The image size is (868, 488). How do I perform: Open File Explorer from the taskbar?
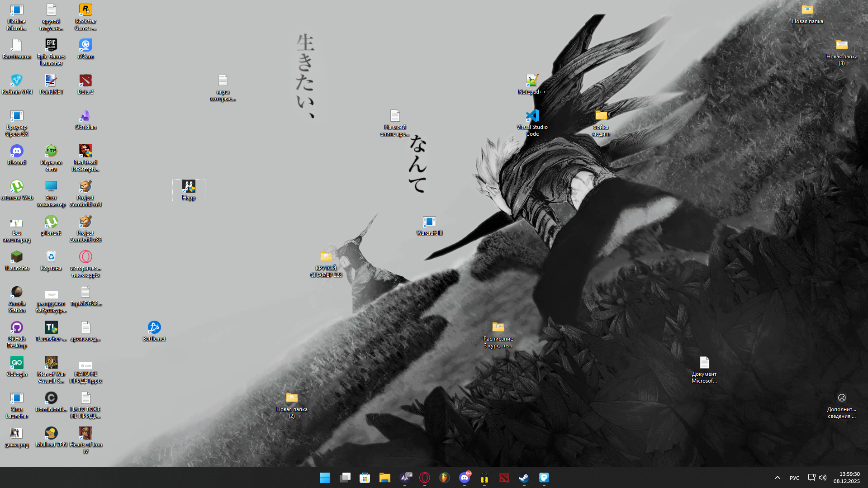[384, 478]
